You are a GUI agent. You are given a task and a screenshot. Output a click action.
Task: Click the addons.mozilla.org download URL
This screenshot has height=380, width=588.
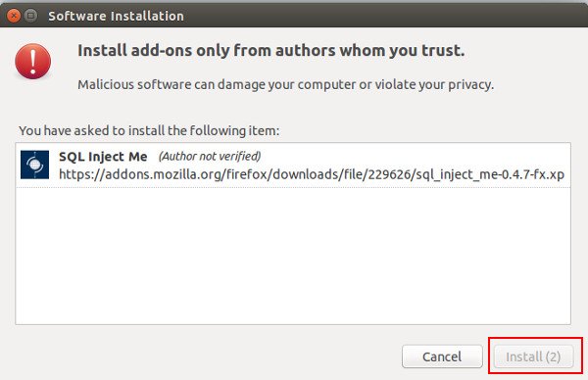coord(312,174)
